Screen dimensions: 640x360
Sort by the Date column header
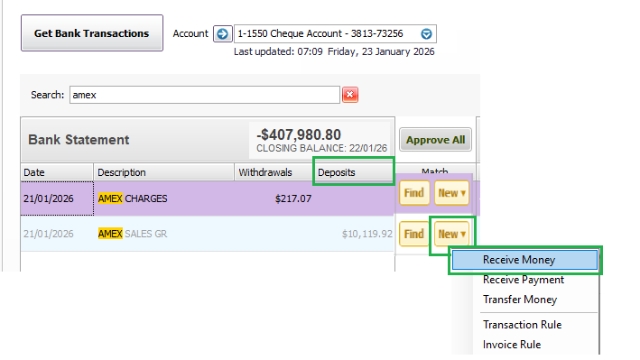pos(57,172)
